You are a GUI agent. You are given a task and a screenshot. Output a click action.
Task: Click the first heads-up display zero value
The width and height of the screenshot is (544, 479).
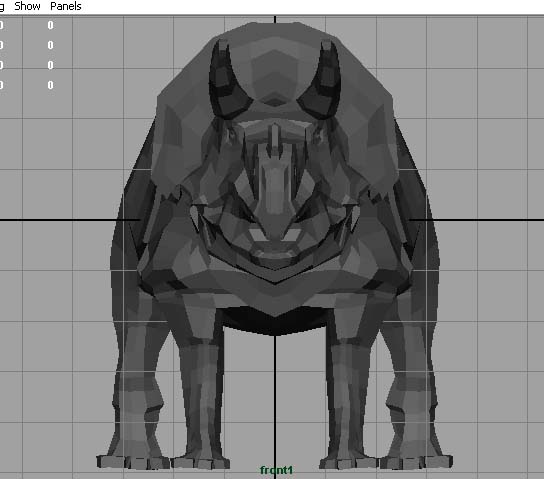[x=51, y=25]
